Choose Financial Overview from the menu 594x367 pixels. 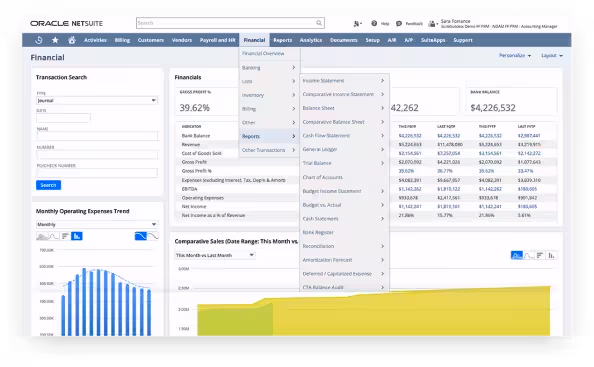point(263,53)
